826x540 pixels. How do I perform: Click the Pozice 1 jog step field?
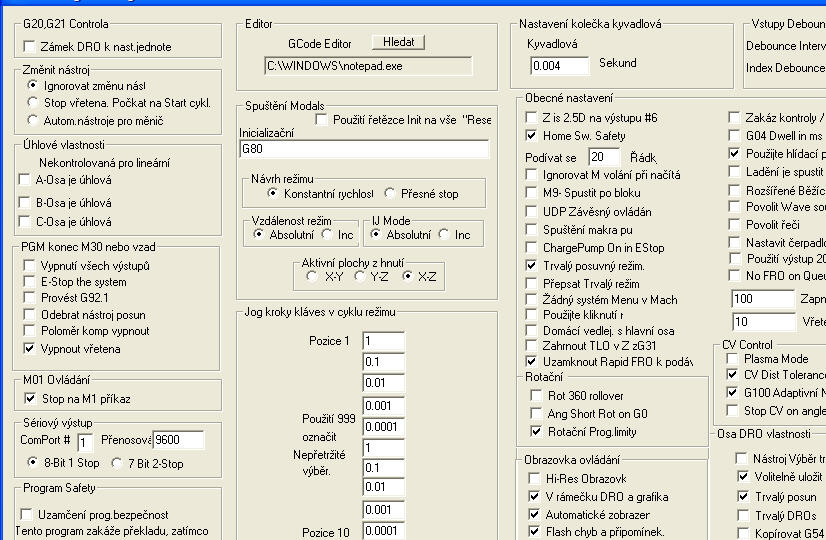point(383,341)
